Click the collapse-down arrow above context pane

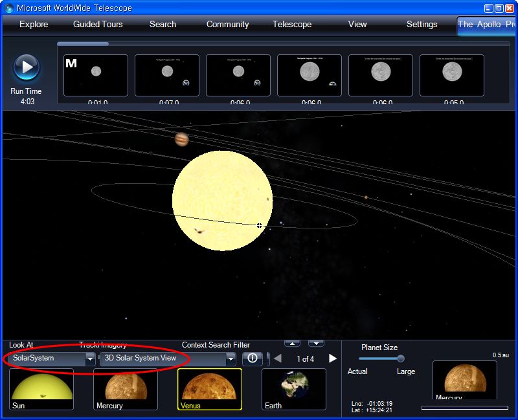tap(316, 344)
